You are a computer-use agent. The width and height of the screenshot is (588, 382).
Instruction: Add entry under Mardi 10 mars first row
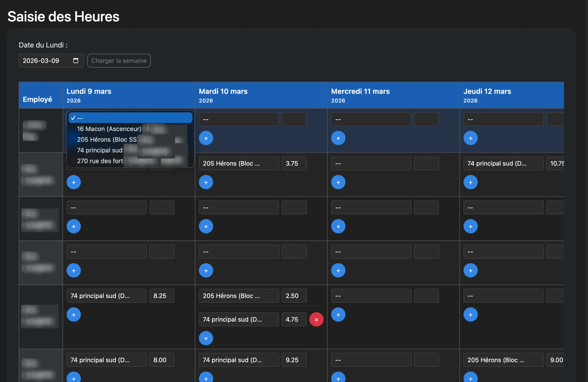[206, 138]
